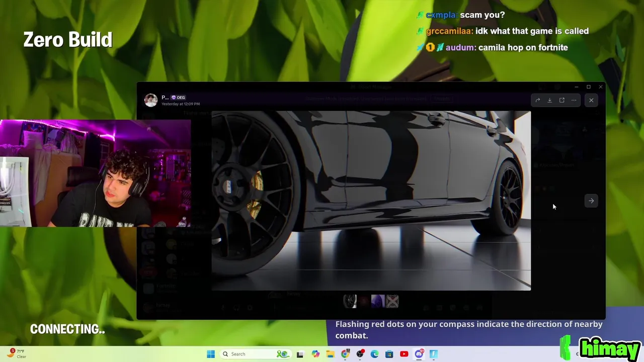644x362 pixels.
Task: Close the Discord image preview overlay
Action: click(591, 100)
